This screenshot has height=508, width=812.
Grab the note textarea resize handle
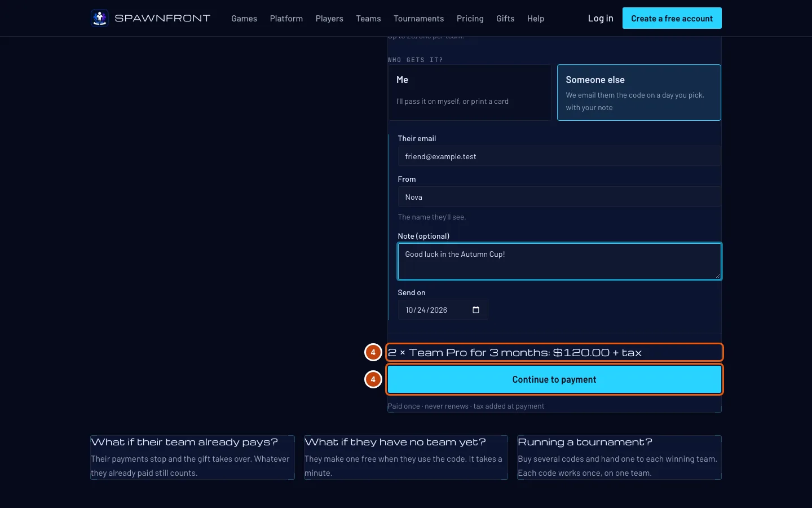pyautogui.click(x=717, y=275)
